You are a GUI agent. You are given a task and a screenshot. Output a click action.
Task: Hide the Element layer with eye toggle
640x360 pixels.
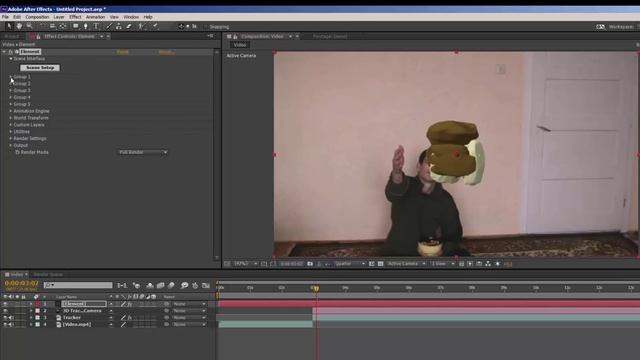coord(5,304)
